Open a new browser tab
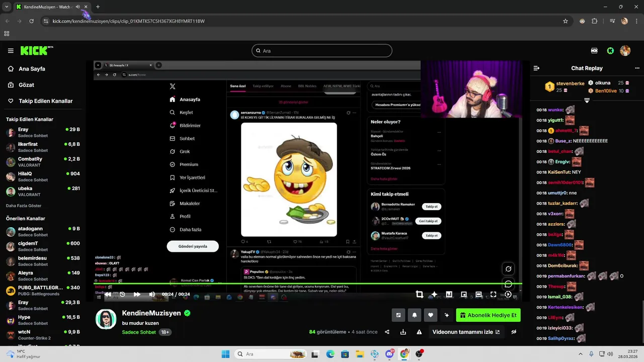The width and height of the screenshot is (644, 362). [x=98, y=7]
